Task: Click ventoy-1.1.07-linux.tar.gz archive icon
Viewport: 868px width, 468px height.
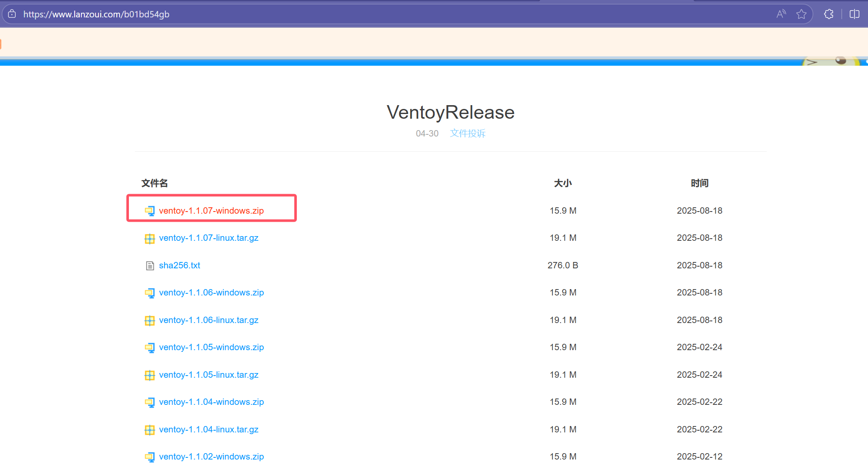Action: [x=150, y=238]
